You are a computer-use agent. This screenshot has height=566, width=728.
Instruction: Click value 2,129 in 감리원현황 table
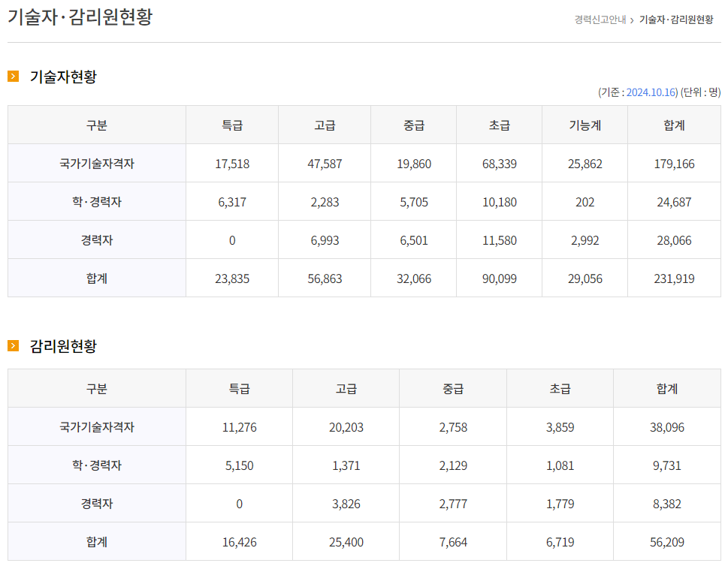click(x=453, y=466)
